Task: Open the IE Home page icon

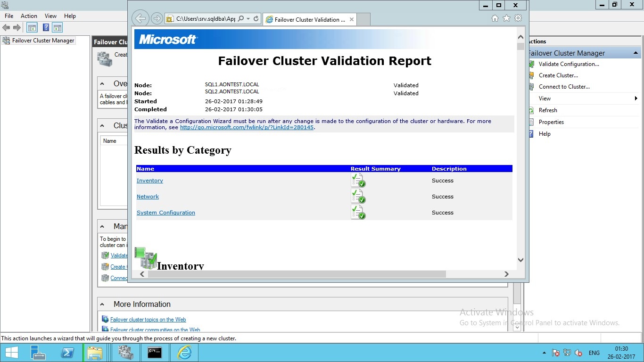Action: (x=495, y=18)
